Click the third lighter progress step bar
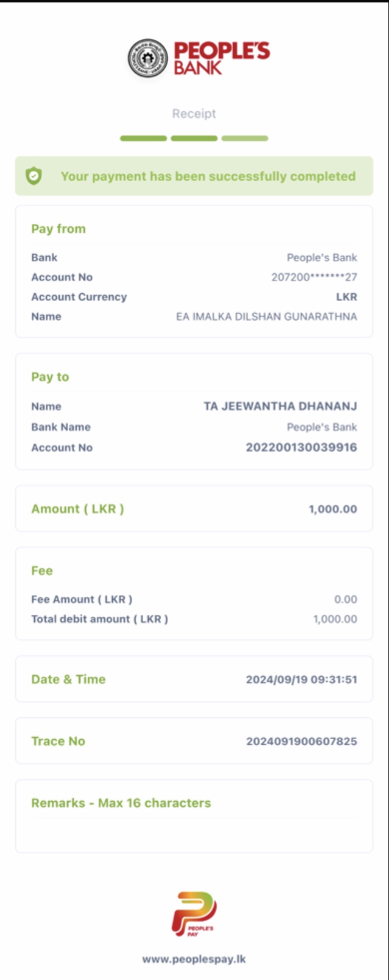This screenshot has width=389, height=980. [x=245, y=139]
